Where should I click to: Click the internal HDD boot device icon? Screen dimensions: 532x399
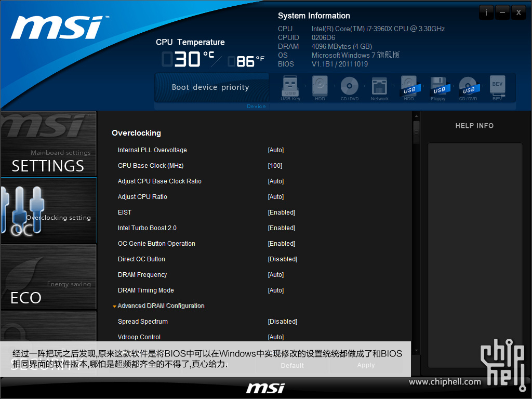coord(320,87)
